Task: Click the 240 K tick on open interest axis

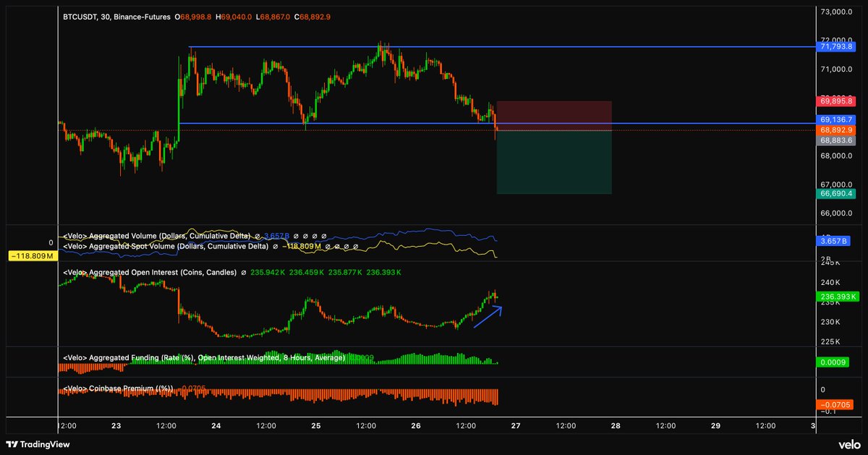Action: (830, 283)
